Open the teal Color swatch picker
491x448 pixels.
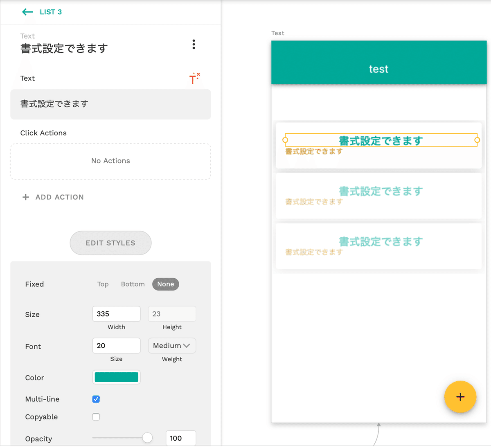tap(116, 377)
